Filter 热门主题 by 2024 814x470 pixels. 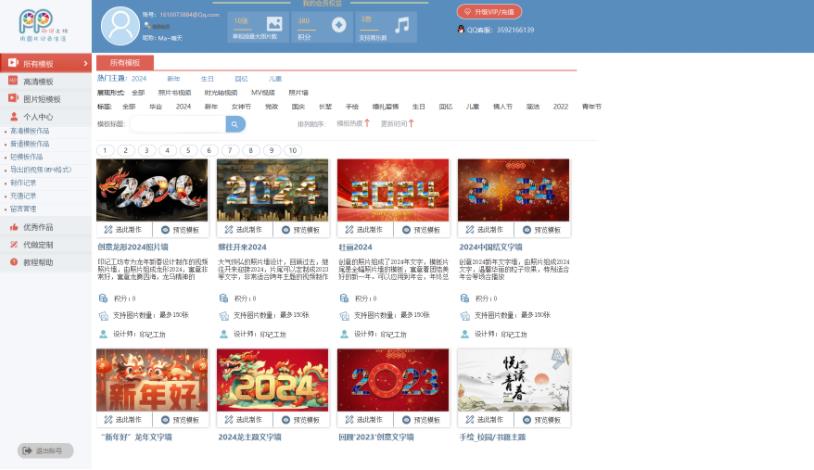click(x=139, y=78)
